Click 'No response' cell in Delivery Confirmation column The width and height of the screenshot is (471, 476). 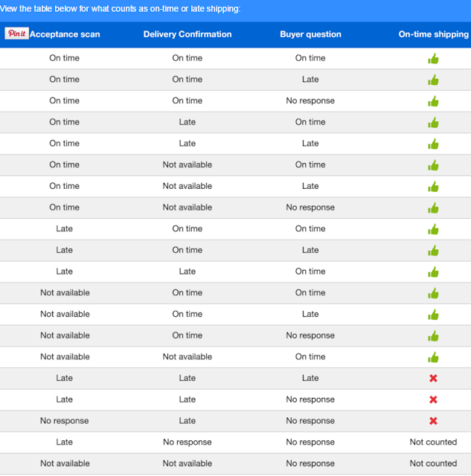tap(188, 442)
